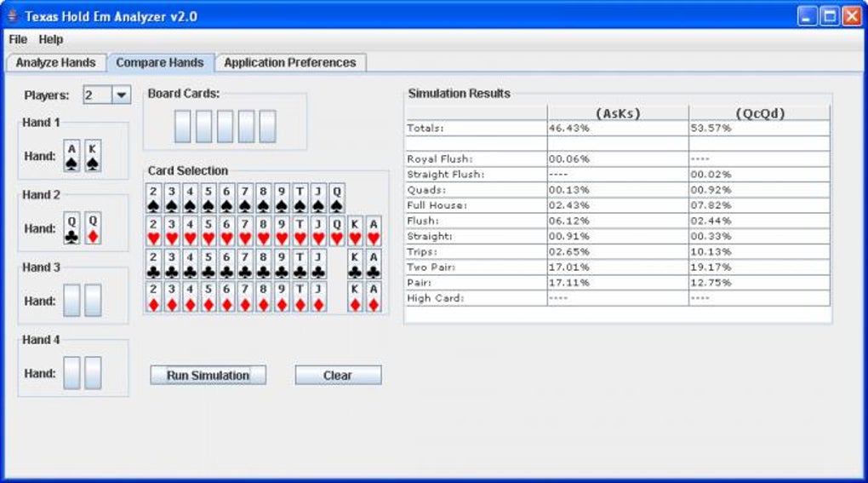Select the Ten of diamonds card
Screen dimensions: 868x483
300,296
